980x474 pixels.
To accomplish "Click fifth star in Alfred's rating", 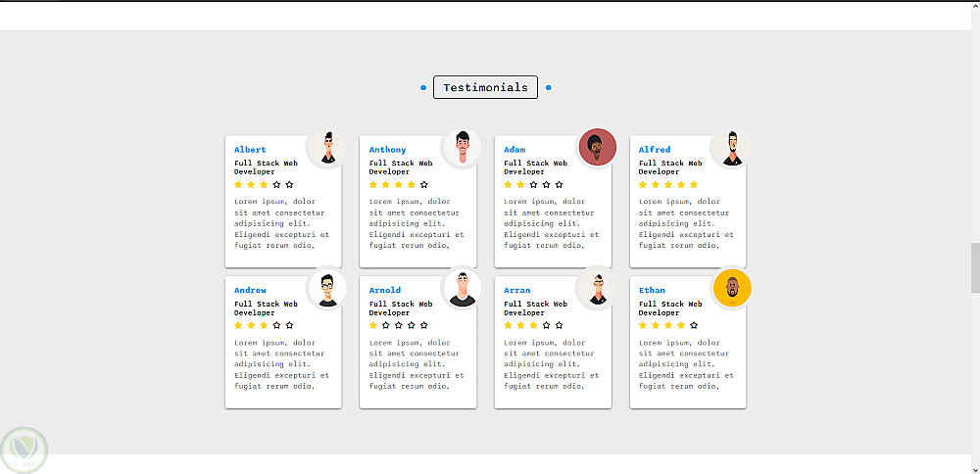I will point(694,184).
